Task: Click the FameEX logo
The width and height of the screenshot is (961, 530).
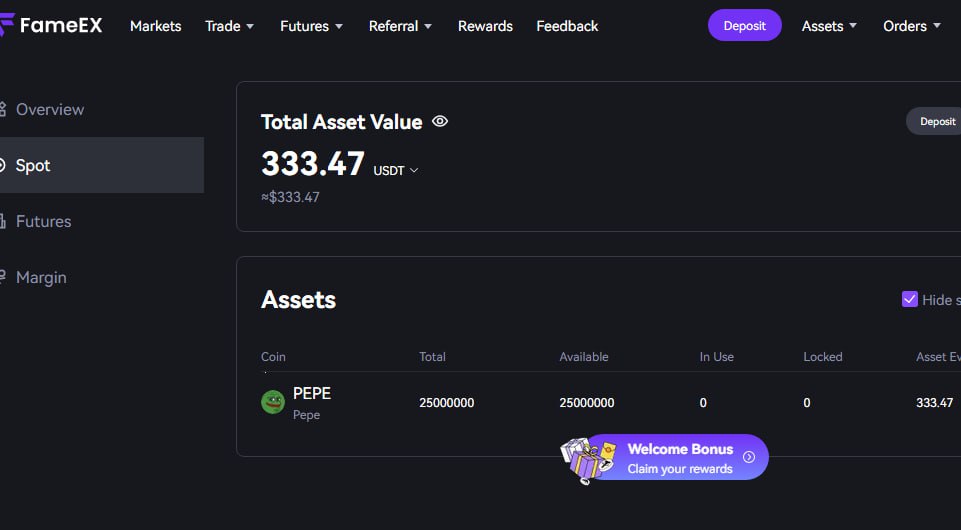Action: pyautogui.click(x=51, y=26)
